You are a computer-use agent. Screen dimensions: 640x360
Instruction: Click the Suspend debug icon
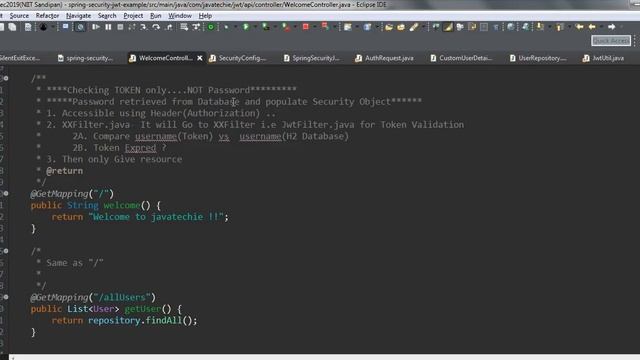pos(108,27)
